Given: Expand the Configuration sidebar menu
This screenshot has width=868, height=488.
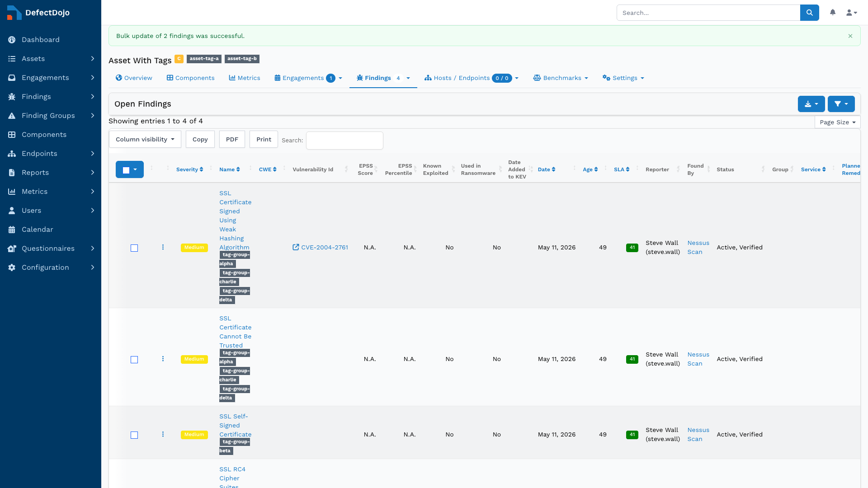Looking at the screenshot, I should point(51,267).
